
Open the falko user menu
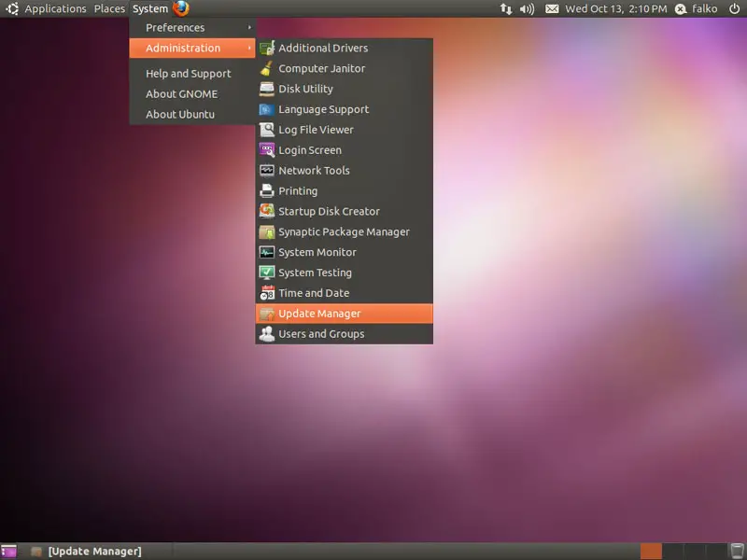pyautogui.click(x=705, y=8)
